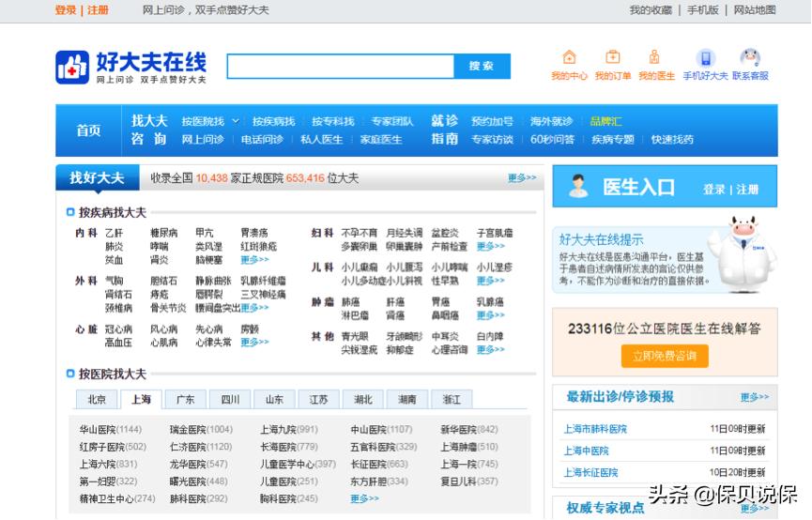The width and height of the screenshot is (812, 520).
Task: Click 更多>> below the Shanghai hospital list
Action: [364, 498]
